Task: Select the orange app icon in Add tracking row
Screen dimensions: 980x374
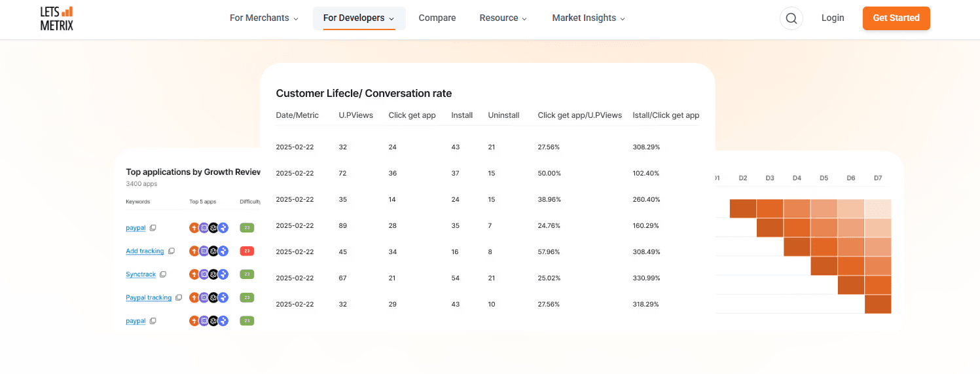Action: (x=194, y=251)
